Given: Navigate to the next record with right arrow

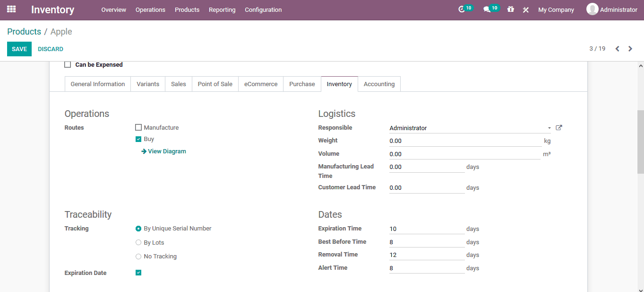Looking at the screenshot, I should 630,48.
